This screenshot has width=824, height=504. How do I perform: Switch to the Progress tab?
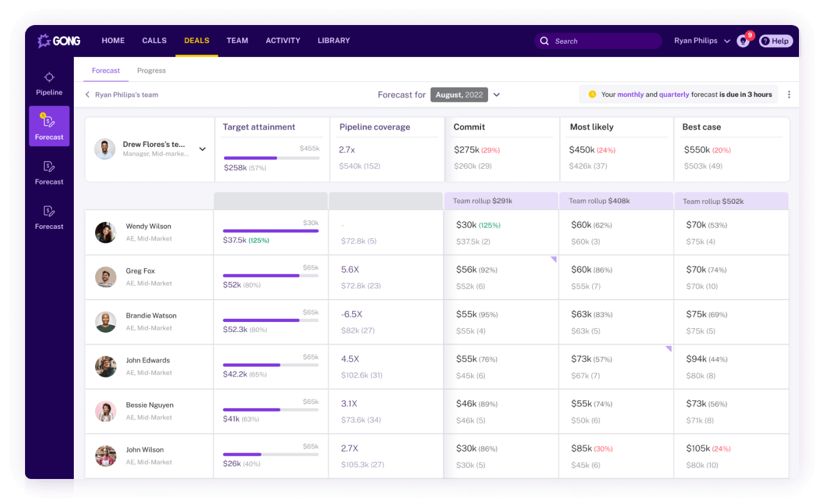pyautogui.click(x=151, y=71)
